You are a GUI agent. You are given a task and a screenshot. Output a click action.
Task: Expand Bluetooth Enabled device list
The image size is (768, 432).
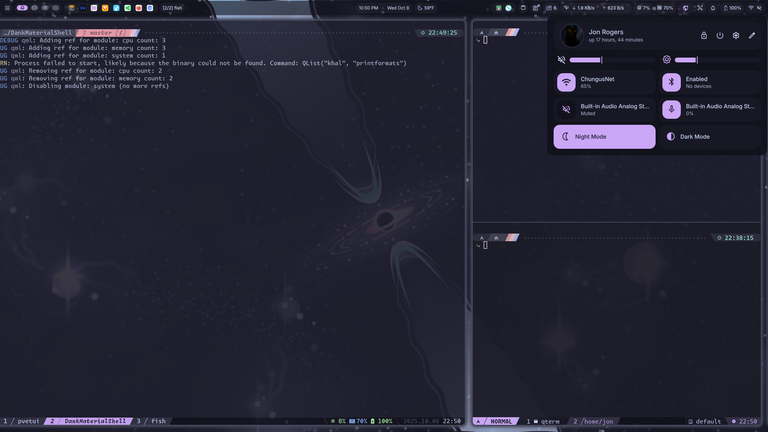click(722, 82)
